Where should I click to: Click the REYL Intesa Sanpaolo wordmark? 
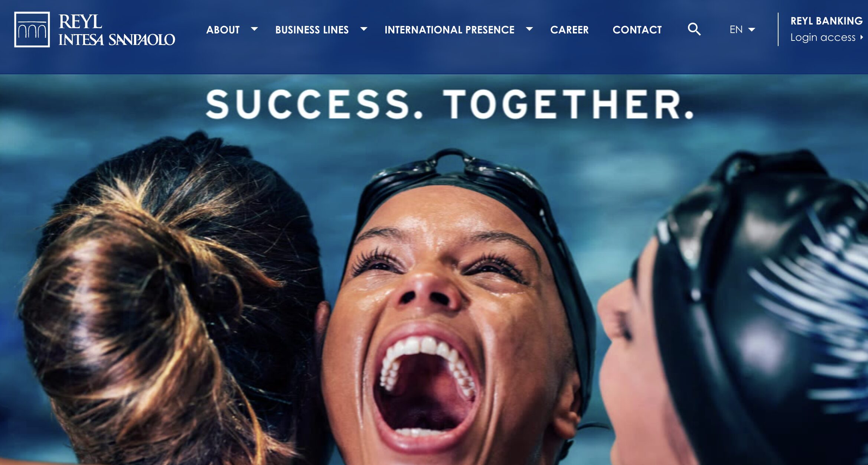[117, 30]
